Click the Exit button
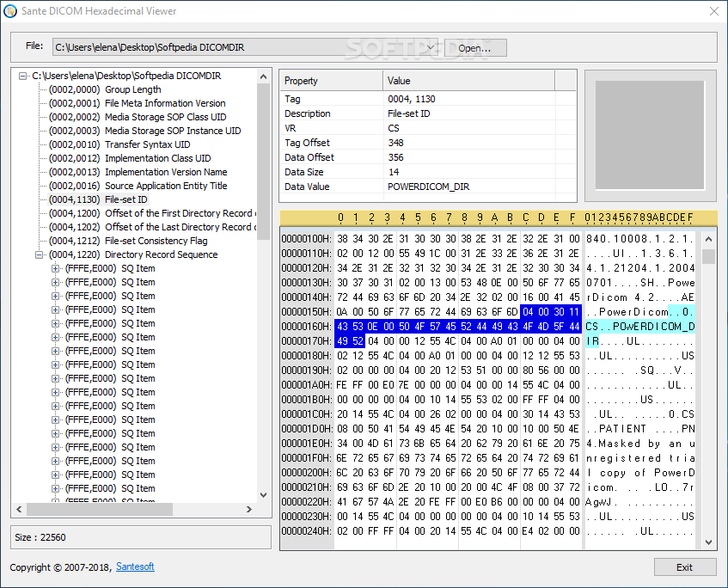The image size is (728, 588). click(685, 567)
